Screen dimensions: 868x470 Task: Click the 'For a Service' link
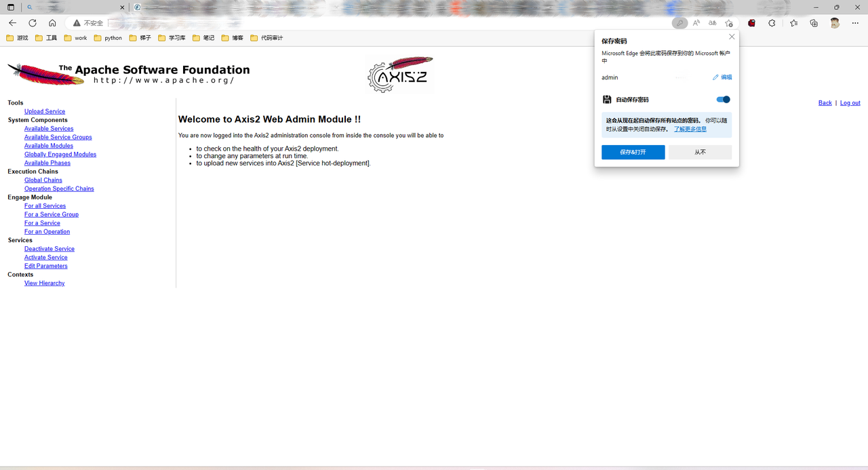[42, 223]
